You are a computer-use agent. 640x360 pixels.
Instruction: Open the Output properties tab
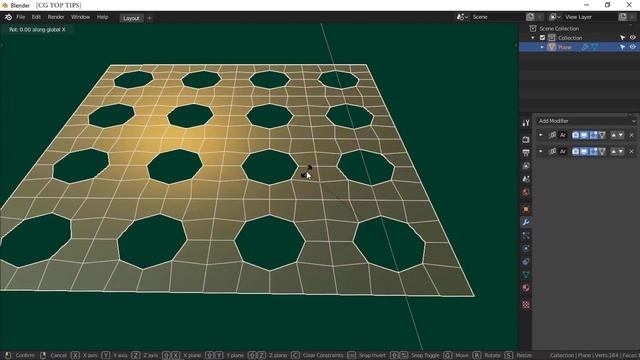click(x=526, y=153)
